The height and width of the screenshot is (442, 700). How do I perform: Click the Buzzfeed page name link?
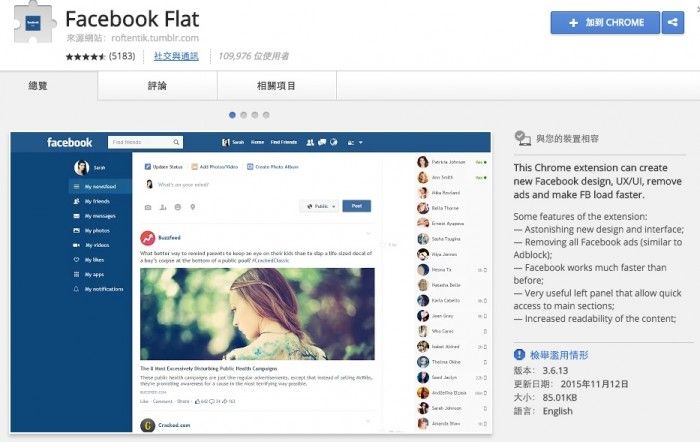169,238
